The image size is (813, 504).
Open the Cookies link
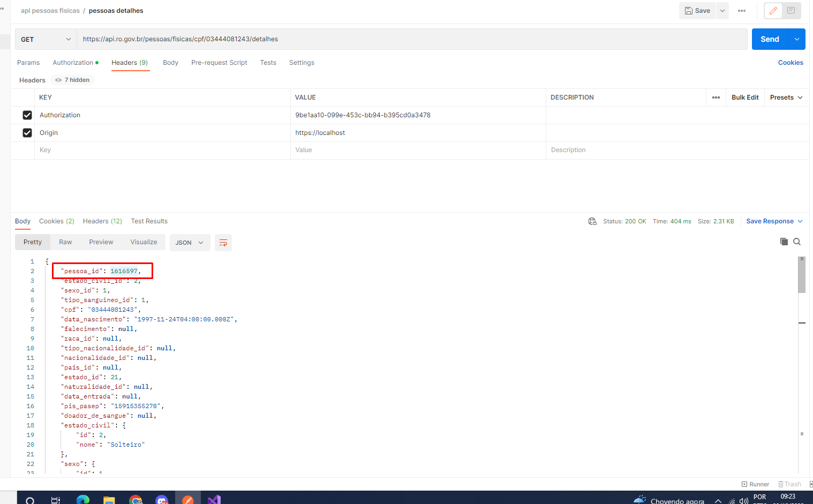[791, 63]
